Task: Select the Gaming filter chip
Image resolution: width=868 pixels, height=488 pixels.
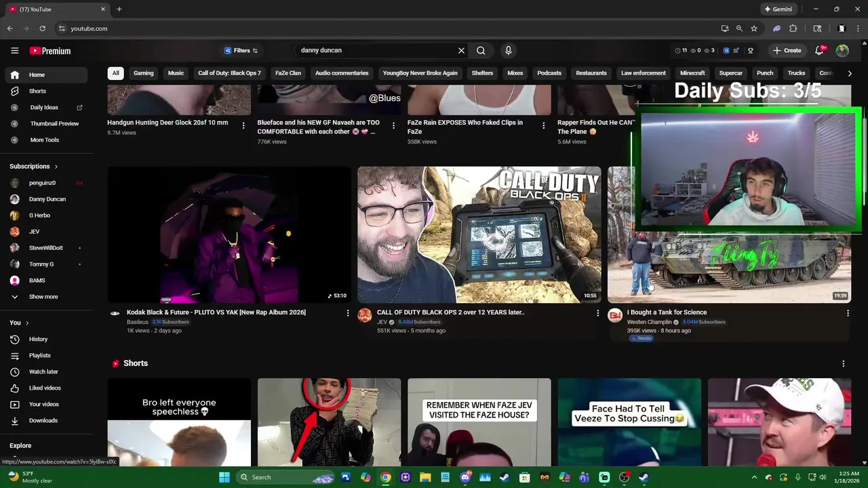Action: click(143, 73)
